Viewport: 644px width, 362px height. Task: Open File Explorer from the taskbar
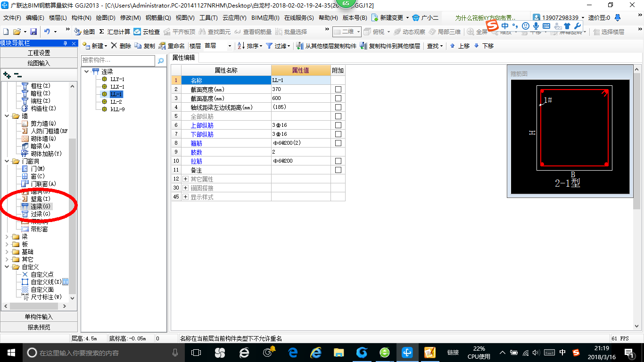pyautogui.click(x=339, y=352)
